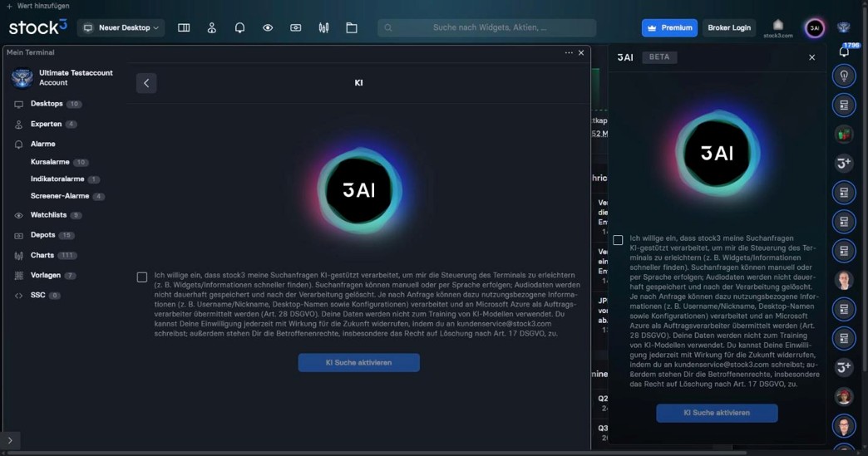The image size is (868, 456).
Task: Click the Desktops monitor icon in sidebar
Action: [x=18, y=104]
